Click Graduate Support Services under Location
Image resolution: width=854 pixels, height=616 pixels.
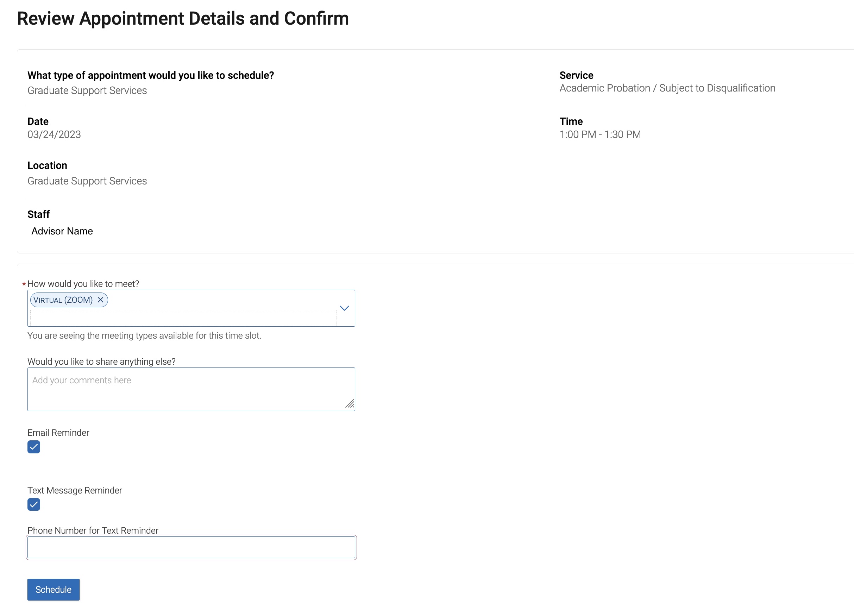[x=87, y=181]
